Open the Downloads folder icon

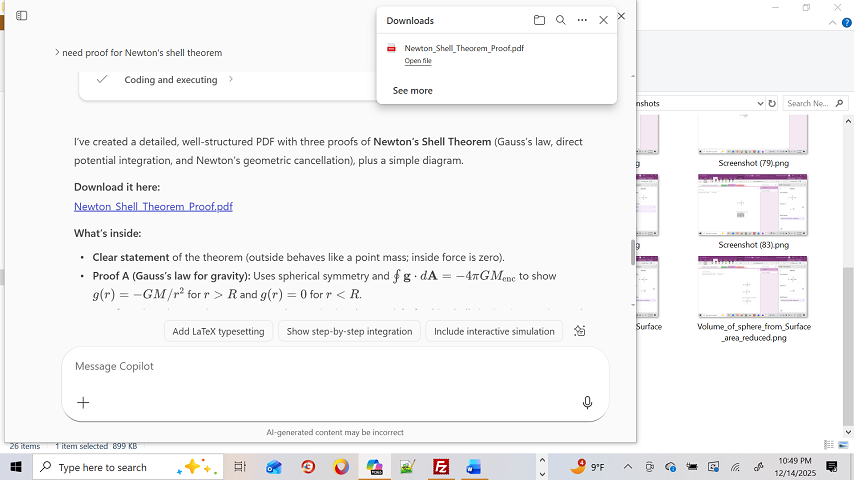click(x=539, y=20)
